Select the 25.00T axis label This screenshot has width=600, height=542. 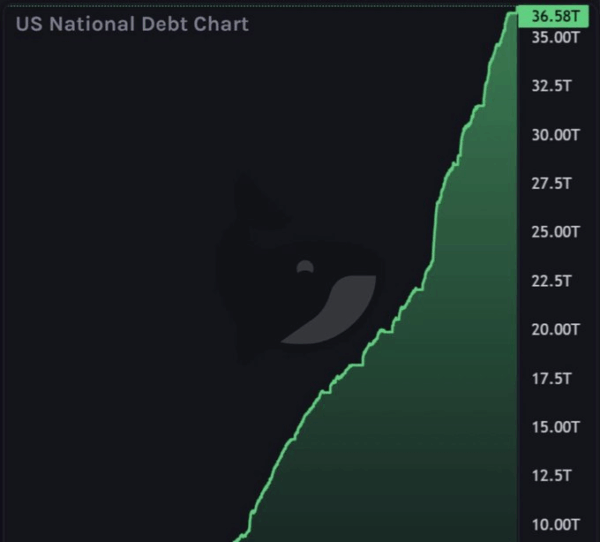[556, 232]
